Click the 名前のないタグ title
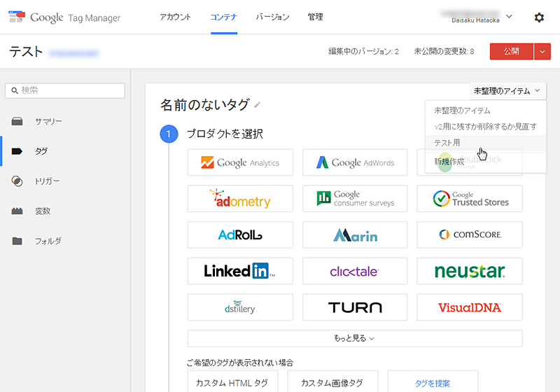The height and width of the screenshot is (392, 560). click(204, 105)
